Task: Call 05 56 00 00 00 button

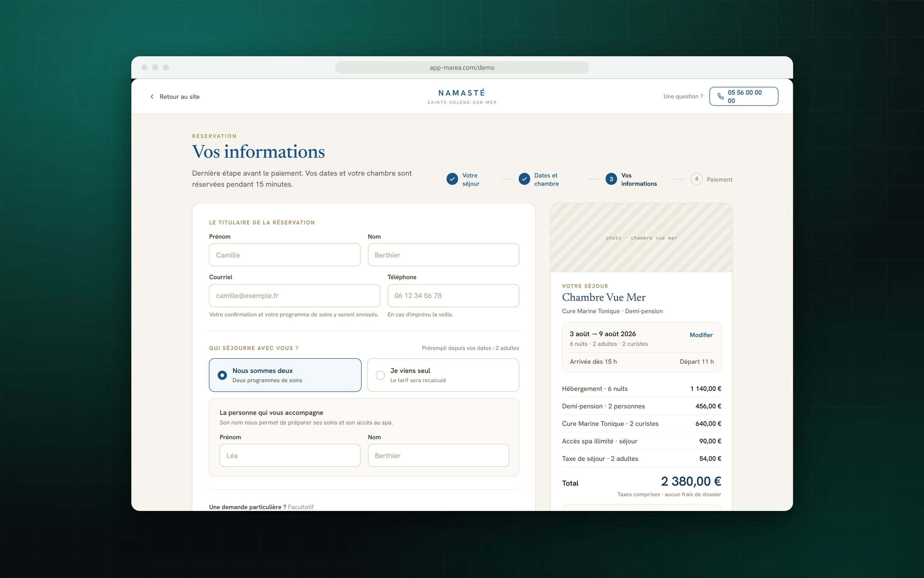Action: coord(744,96)
